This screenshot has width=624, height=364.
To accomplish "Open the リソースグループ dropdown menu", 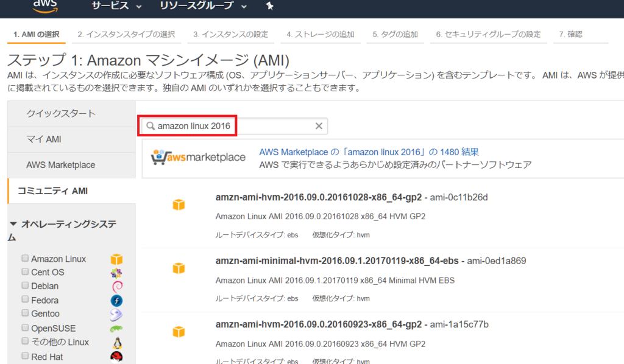I will [203, 5].
